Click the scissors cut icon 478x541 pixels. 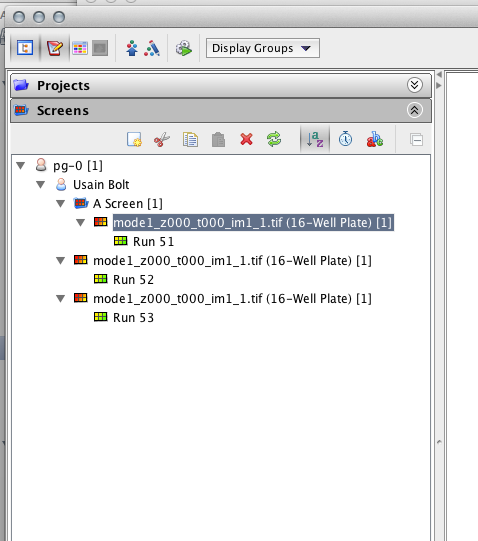(x=162, y=139)
